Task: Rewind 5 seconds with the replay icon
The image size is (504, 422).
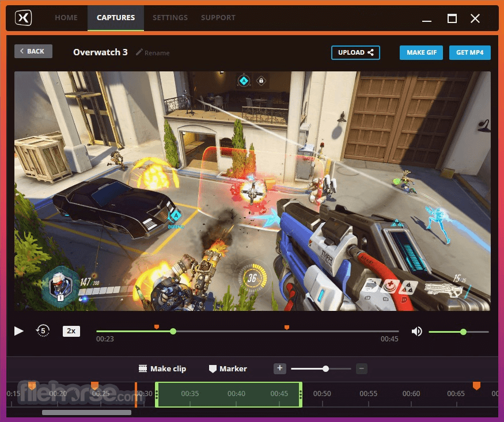Action: pyautogui.click(x=43, y=330)
